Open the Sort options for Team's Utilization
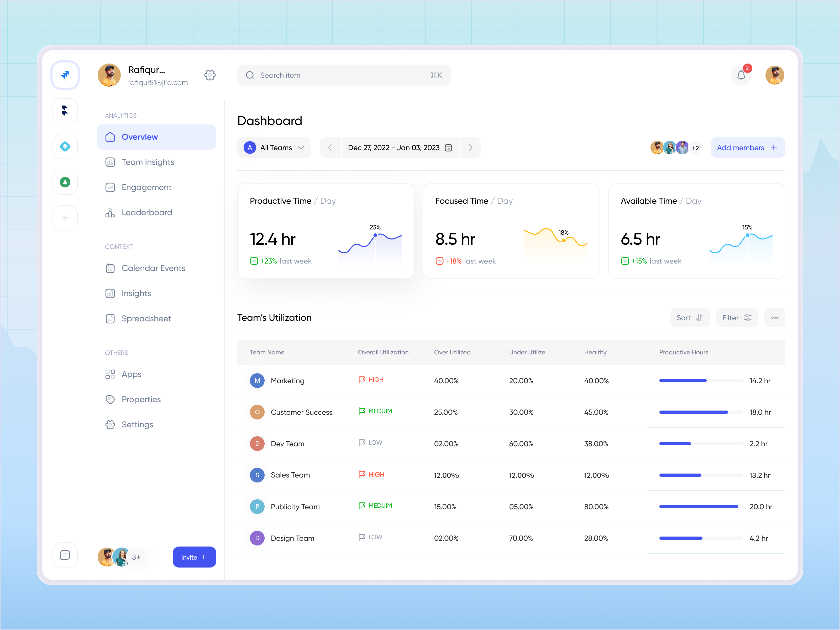 690,317
